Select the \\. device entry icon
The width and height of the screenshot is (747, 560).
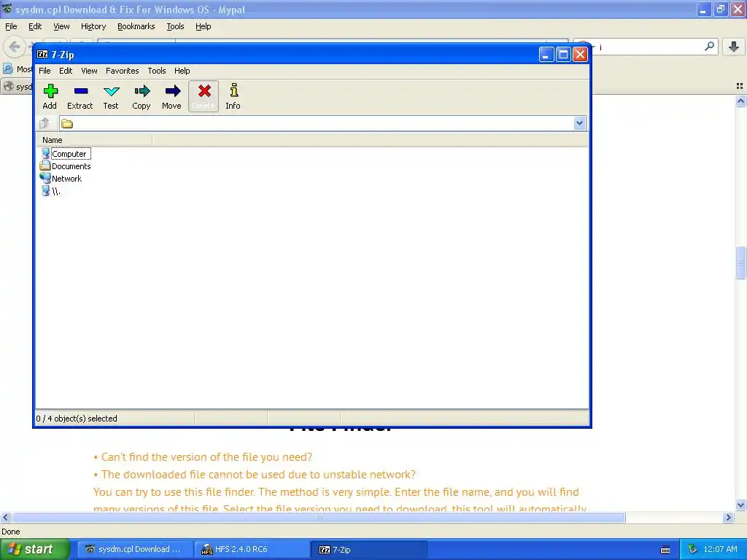tap(45, 191)
